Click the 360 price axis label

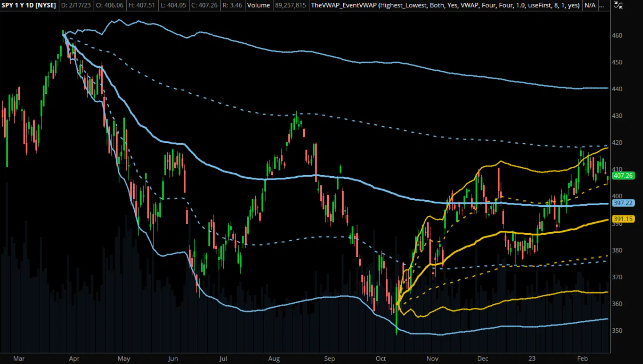(617, 304)
